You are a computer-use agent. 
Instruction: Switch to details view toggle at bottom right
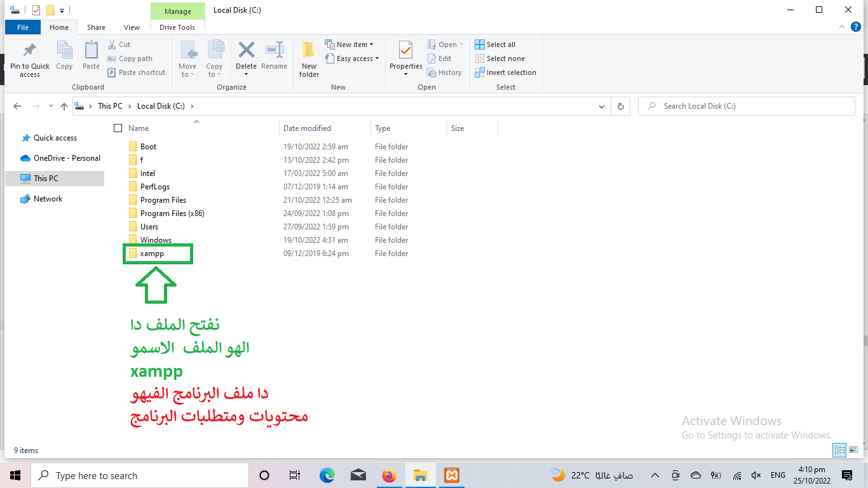[x=839, y=451]
